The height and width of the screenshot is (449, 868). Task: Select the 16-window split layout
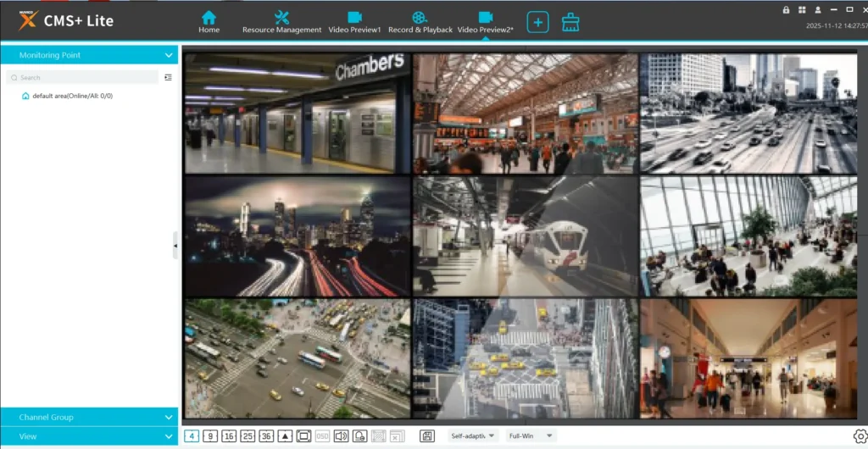click(x=229, y=436)
